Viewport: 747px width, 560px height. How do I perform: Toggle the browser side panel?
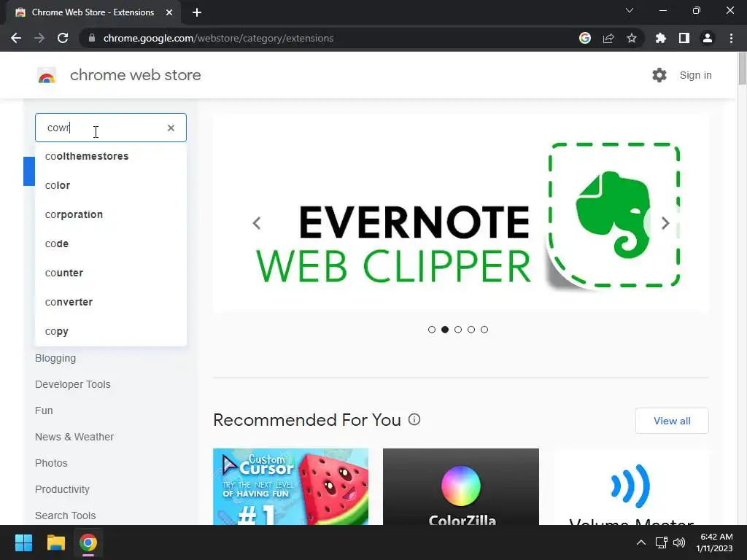pyautogui.click(x=684, y=38)
